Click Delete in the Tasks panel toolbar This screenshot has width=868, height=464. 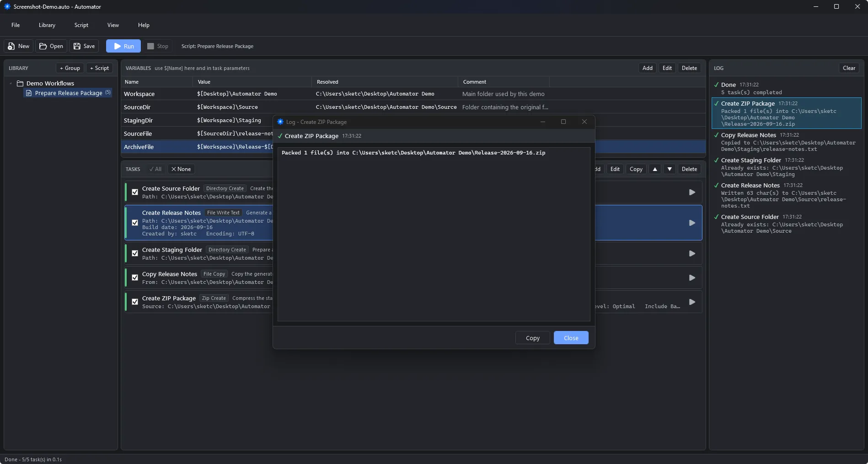689,169
